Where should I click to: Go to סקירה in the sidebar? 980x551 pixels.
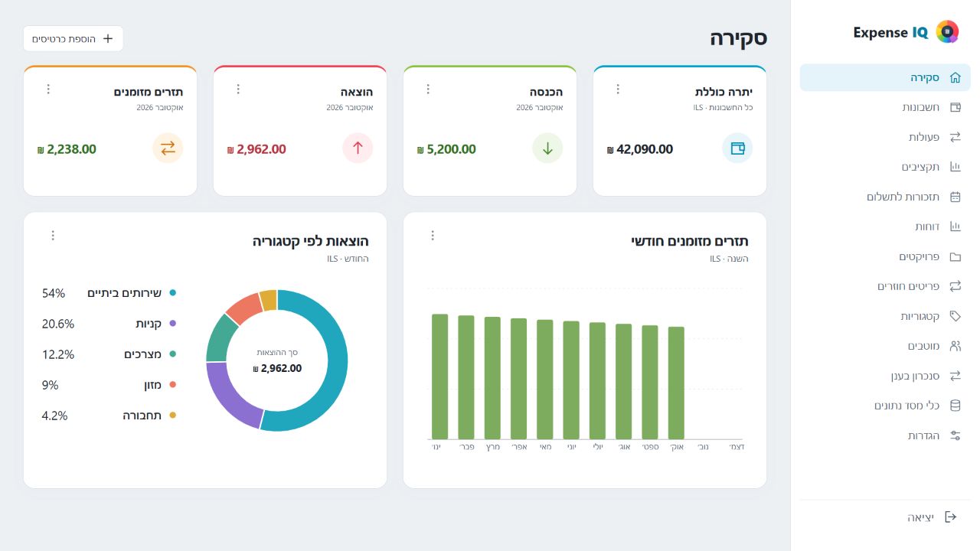[x=885, y=77]
